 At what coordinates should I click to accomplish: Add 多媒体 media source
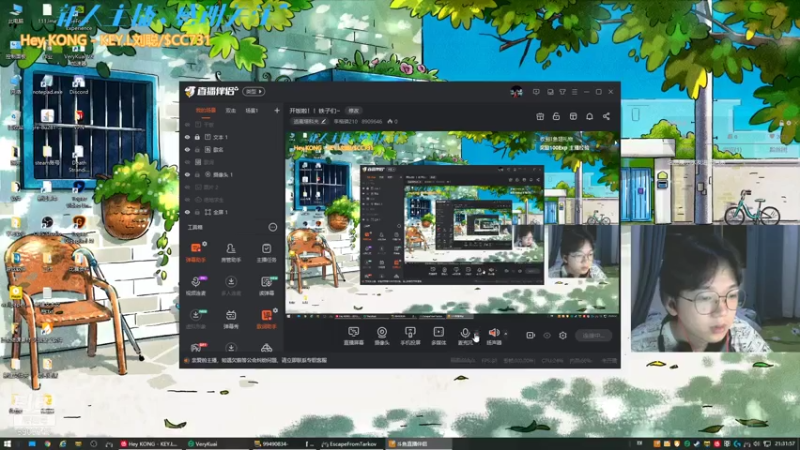tap(438, 336)
